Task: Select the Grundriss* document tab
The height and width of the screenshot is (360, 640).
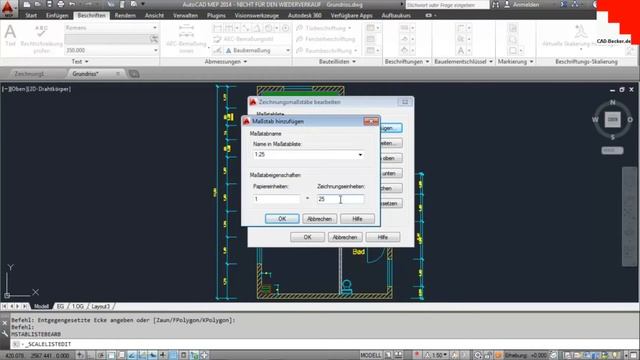Action: click(x=86, y=74)
